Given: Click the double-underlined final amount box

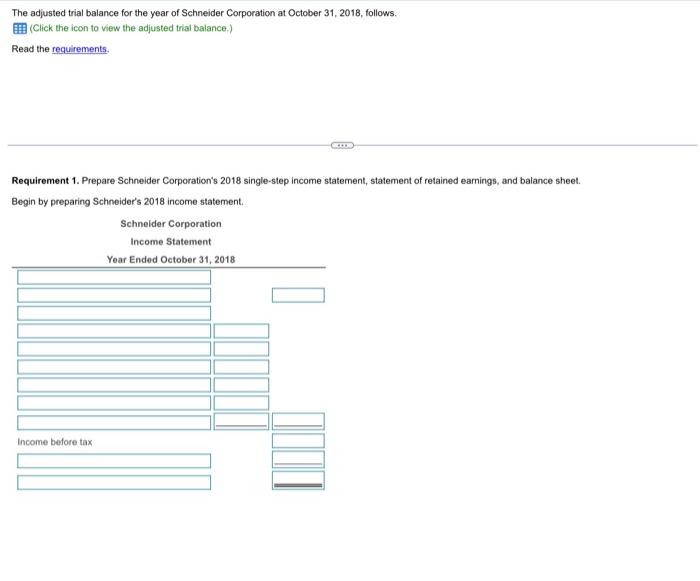Looking at the screenshot, I should pyautogui.click(x=298, y=481).
